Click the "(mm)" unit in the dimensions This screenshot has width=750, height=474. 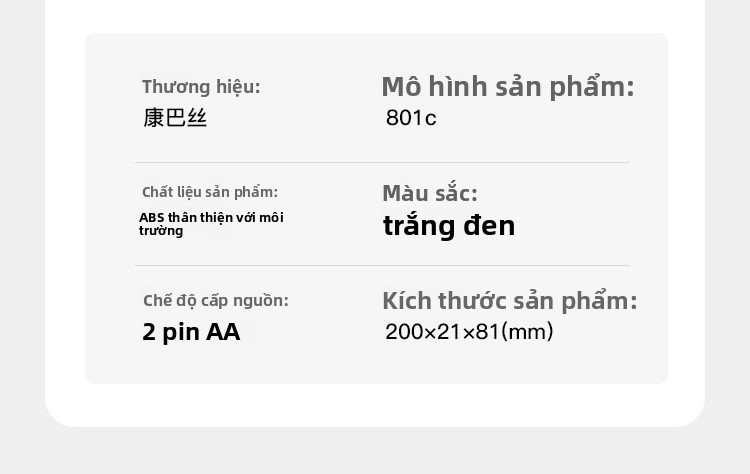(x=527, y=332)
